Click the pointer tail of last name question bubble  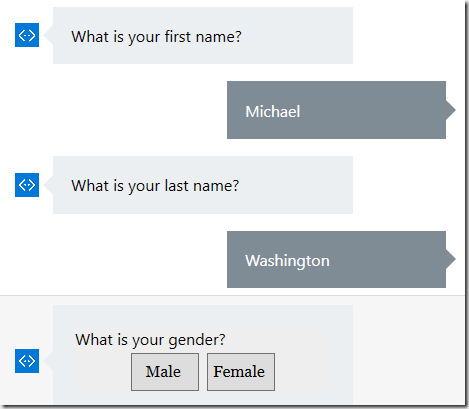[x=48, y=185]
